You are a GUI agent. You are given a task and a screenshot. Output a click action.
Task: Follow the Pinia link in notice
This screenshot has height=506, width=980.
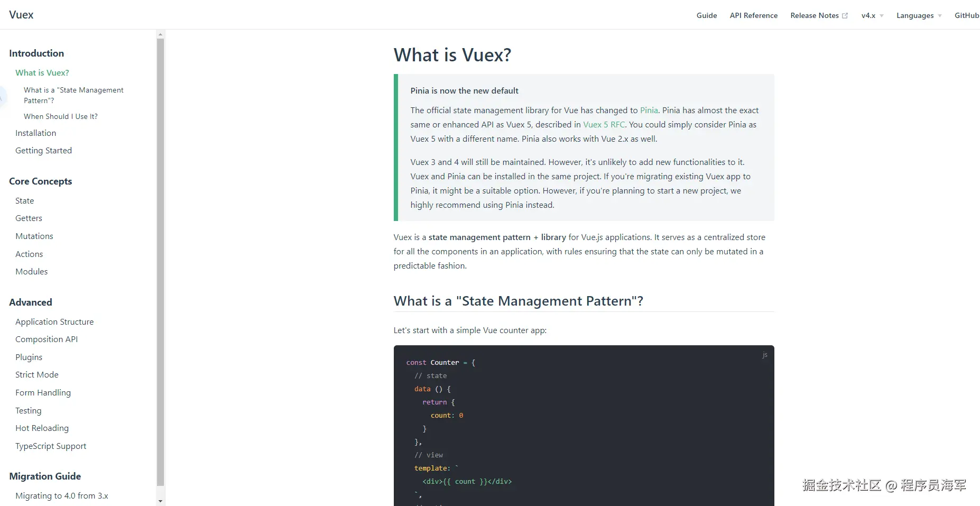coord(649,110)
